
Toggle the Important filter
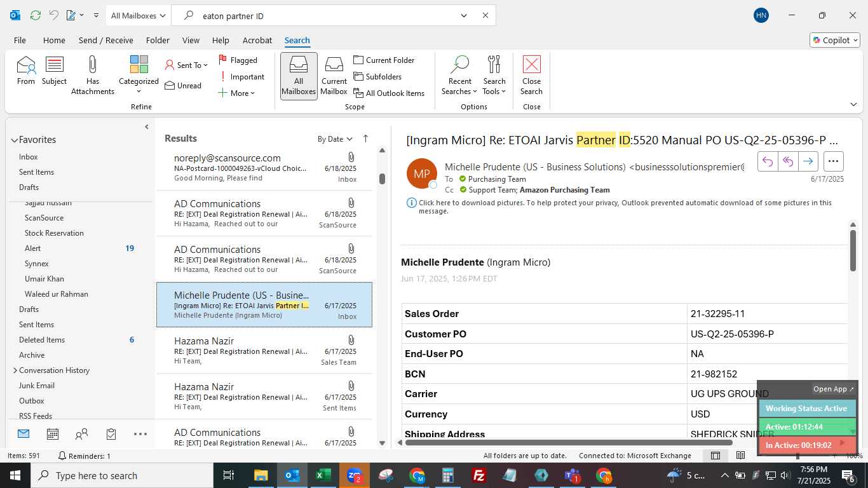coord(242,76)
